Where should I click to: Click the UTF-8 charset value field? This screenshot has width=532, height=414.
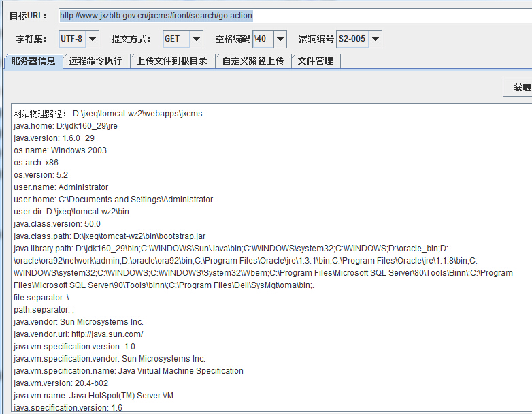point(72,39)
